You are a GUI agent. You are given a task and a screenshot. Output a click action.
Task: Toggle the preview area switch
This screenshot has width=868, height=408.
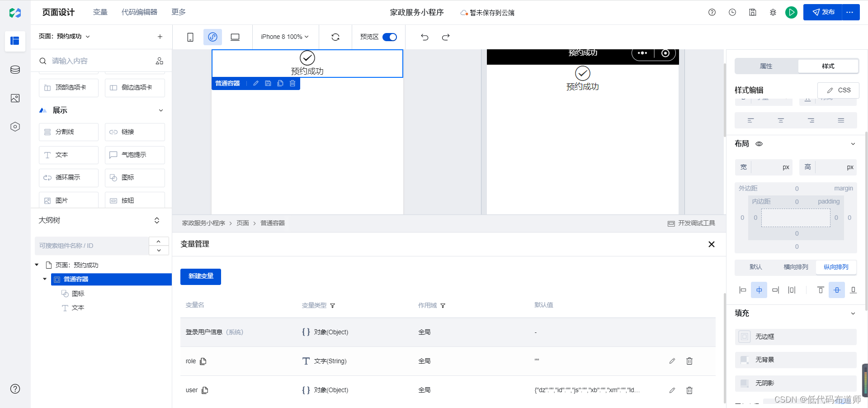[x=390, y=37]
